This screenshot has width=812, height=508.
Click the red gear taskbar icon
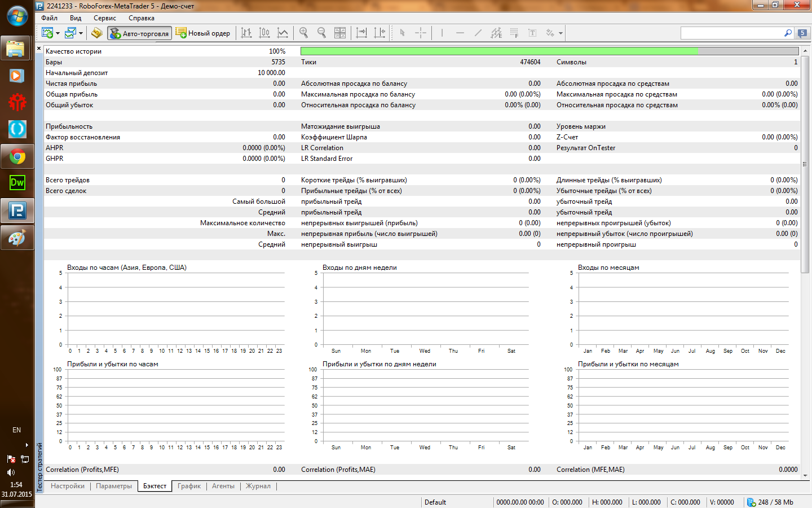coord(17,103)
